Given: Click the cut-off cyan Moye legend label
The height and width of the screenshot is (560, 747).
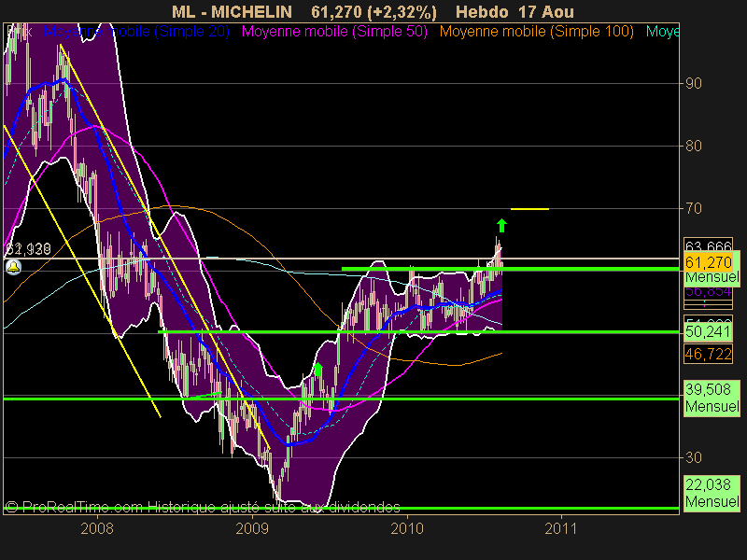Looking at the screenshot, I should click(662, 32).
